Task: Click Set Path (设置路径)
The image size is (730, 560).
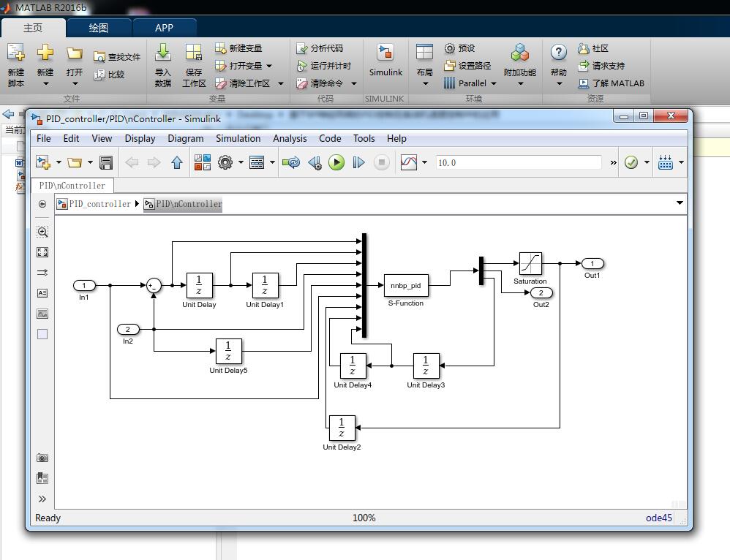Action: coord(467,66)
